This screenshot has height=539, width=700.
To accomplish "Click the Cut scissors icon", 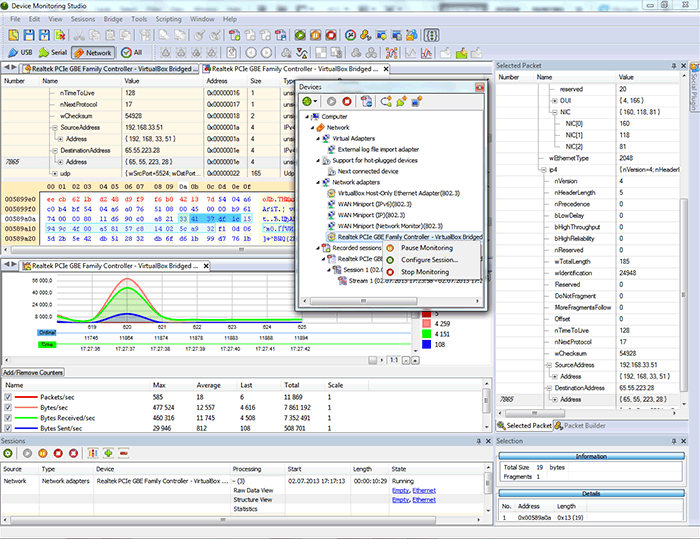I will pyautogui.click(x=79, y=35).
